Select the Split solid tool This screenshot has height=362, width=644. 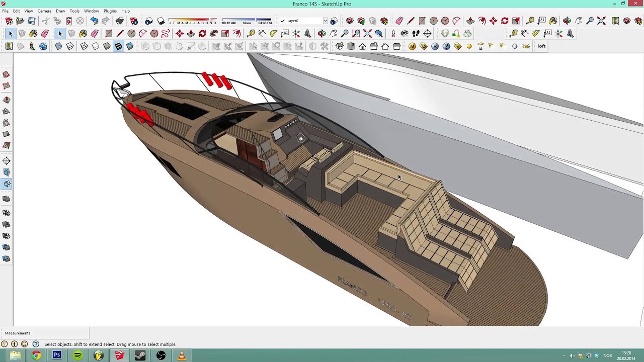[x=6, y=259]
